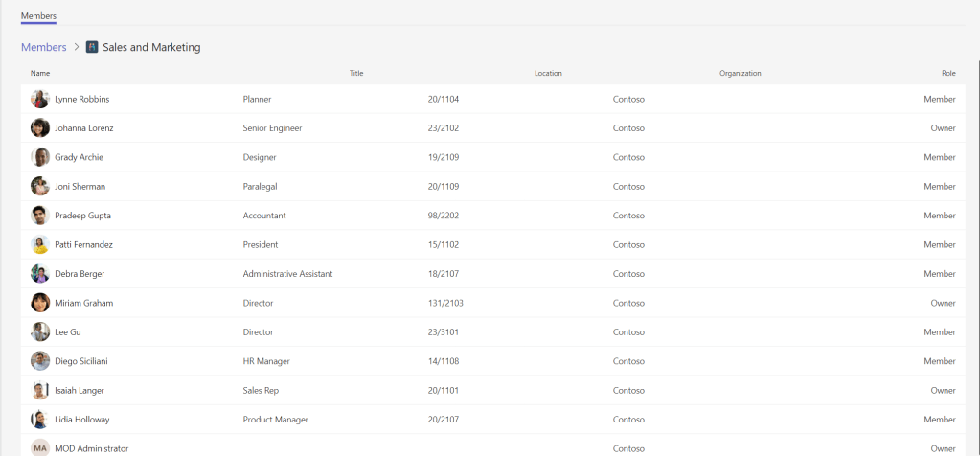Viewport: 980px width, 456px height.
Task: Open the Members tab
Action: coord(38,16)
